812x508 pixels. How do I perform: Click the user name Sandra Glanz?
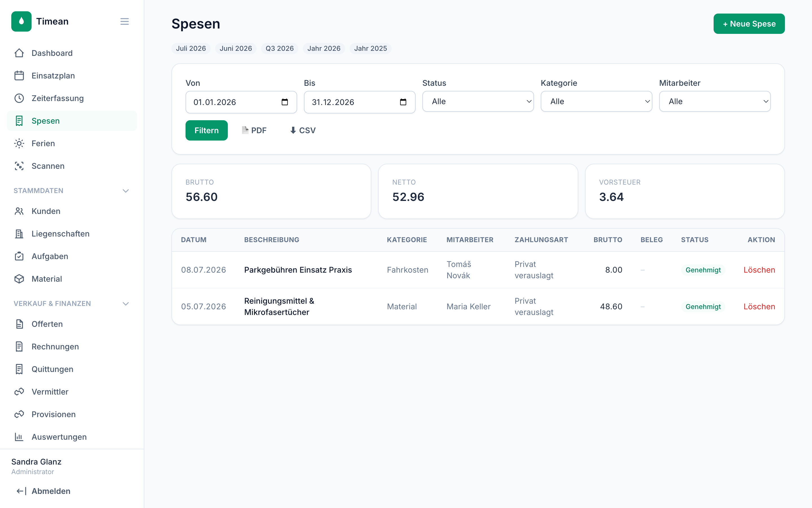pos(36,462)
